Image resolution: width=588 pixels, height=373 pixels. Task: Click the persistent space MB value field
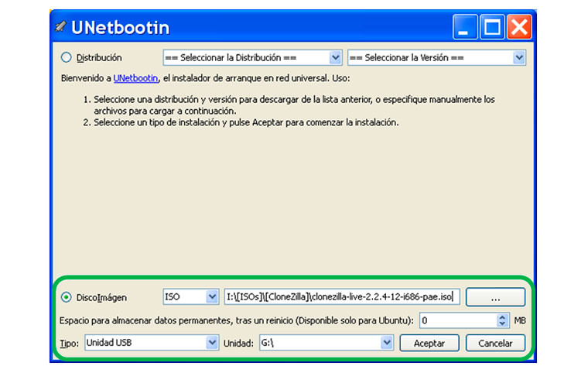pyautogui.click(x=458, y=320)
